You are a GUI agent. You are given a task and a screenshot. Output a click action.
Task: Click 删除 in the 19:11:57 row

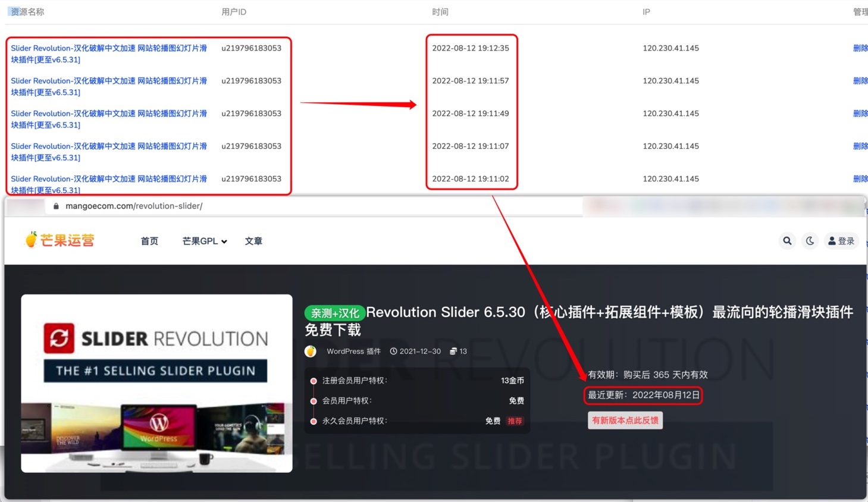pos(860,81)
